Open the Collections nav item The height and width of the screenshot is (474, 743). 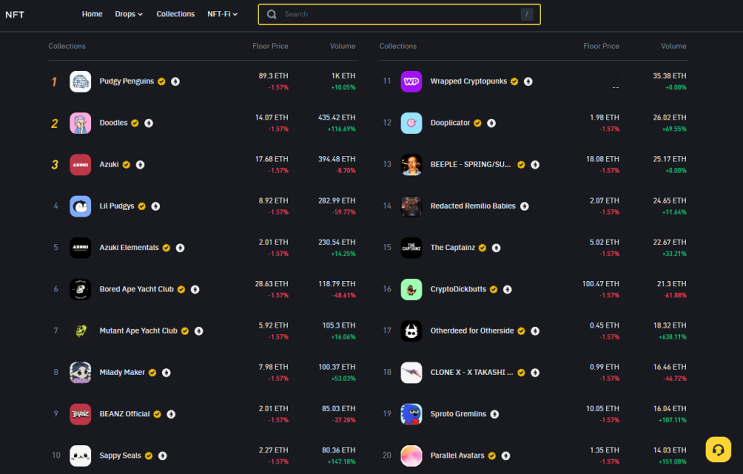click(x=175, y=14)
